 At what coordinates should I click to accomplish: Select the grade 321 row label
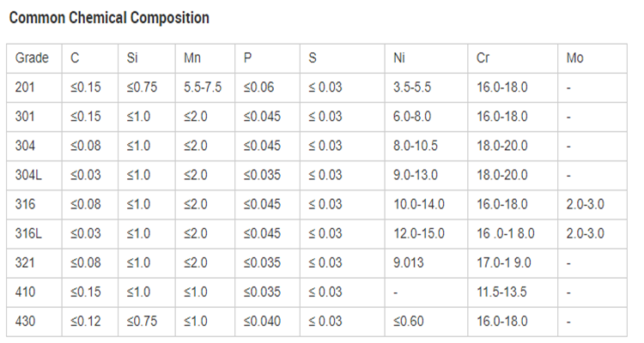click(26, 262)
